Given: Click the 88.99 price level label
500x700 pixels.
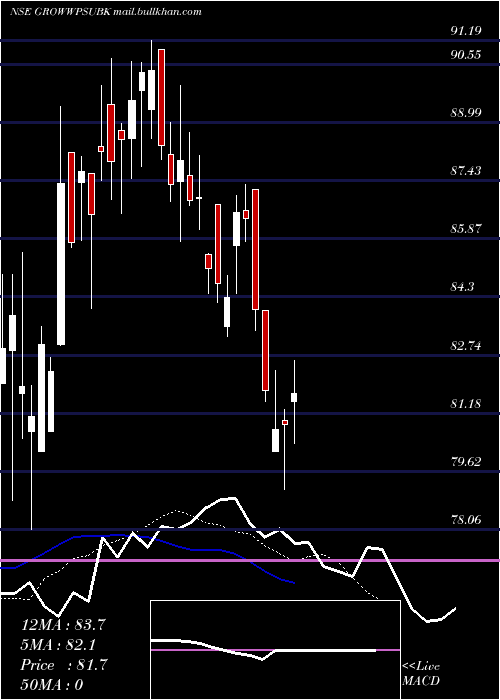Looking at the screenshot, I should click(x=466, y=112).
